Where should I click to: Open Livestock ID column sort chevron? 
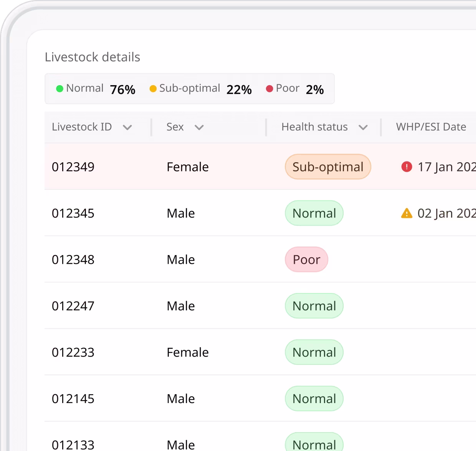click(127, 127)
